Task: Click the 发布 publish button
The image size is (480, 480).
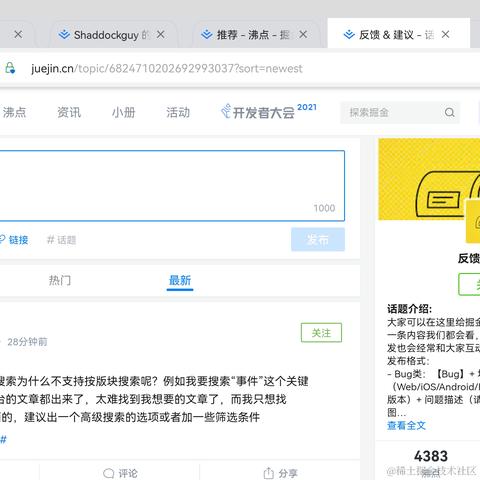Action: pyautogui.click(x=318, y=239)
